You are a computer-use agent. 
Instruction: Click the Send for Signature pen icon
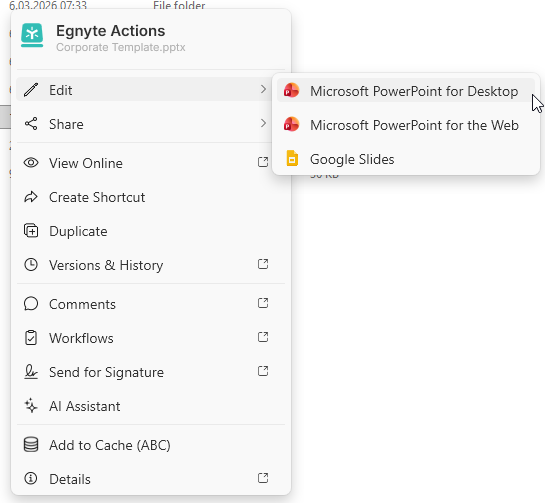coord(31,372)
